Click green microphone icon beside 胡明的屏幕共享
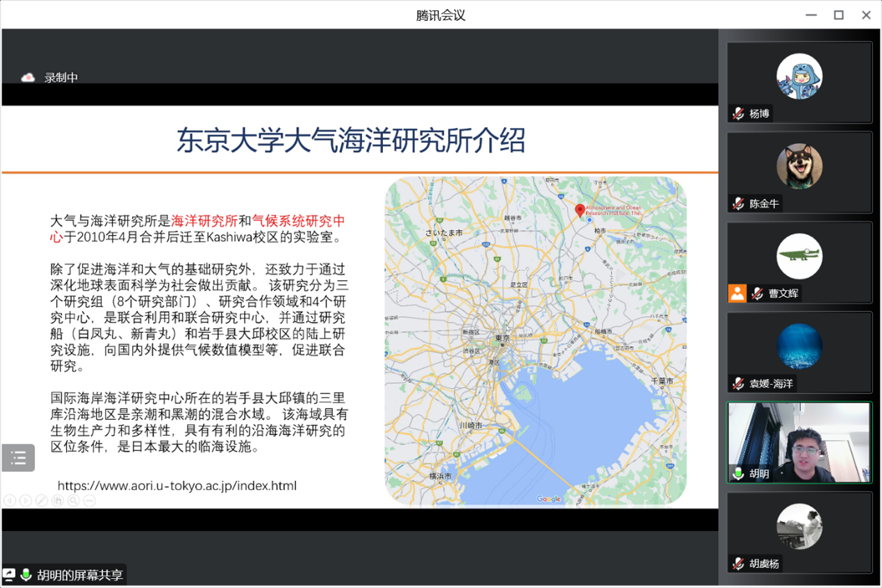Viewport: 882px width, 588px height. [x=26, y=575]
